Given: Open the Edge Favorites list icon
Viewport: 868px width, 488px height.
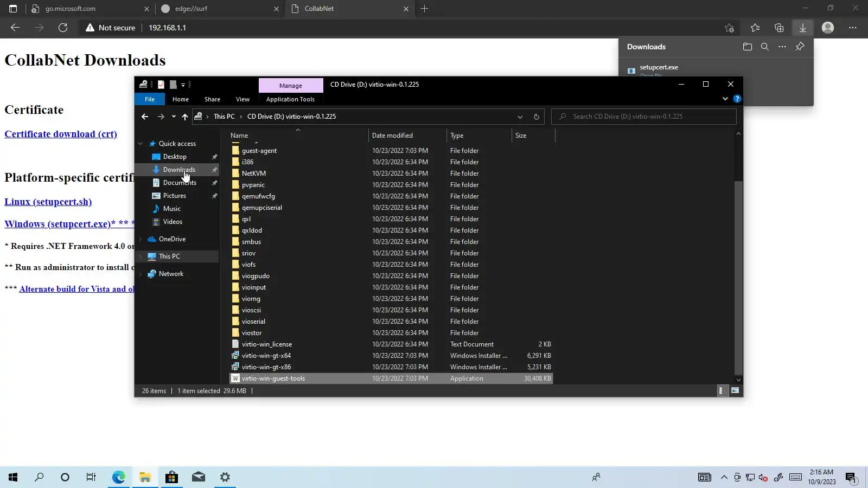Looking at the screenshot, I should [x=755, y=28].
